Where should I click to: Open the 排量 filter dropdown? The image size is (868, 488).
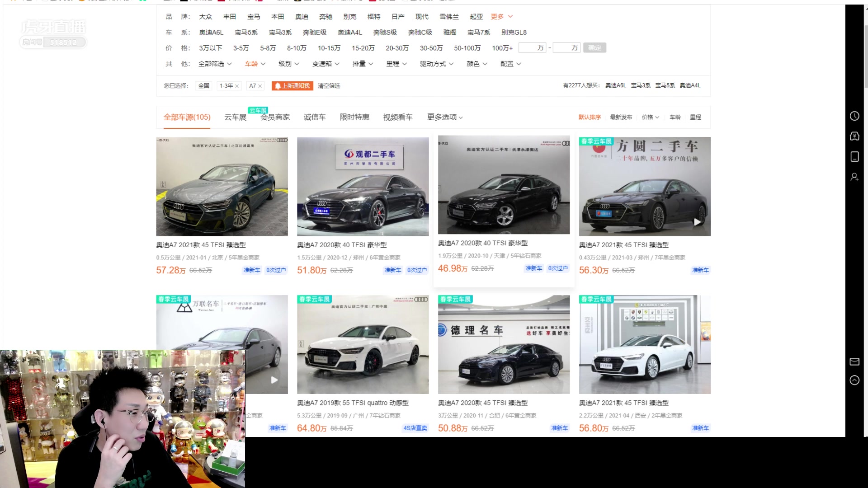click(363, 64)
